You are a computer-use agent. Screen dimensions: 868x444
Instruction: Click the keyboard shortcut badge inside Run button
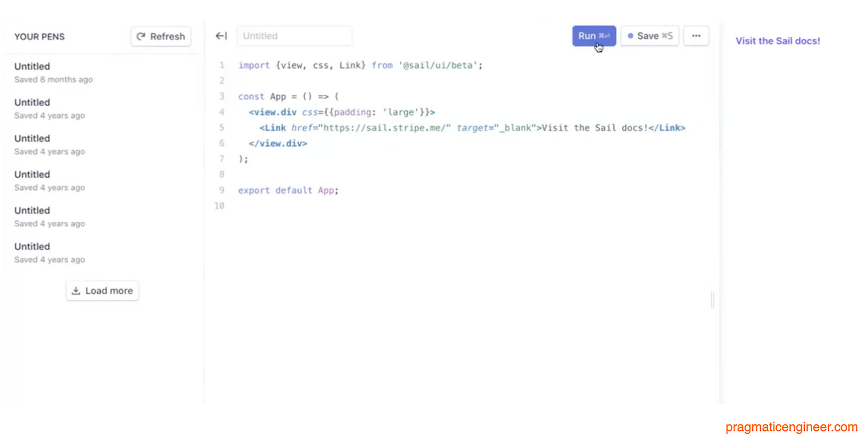pyautogui.click(x=604, y=36)
